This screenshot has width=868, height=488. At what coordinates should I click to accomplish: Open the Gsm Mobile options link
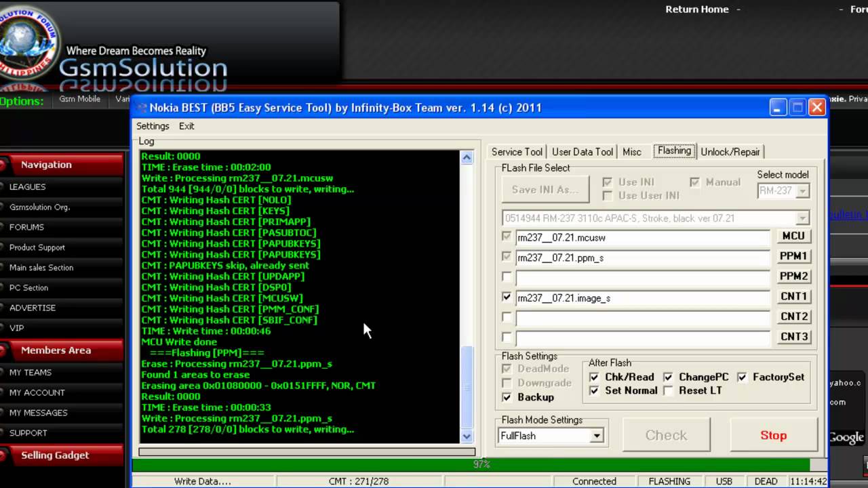(x=79, y=99)
